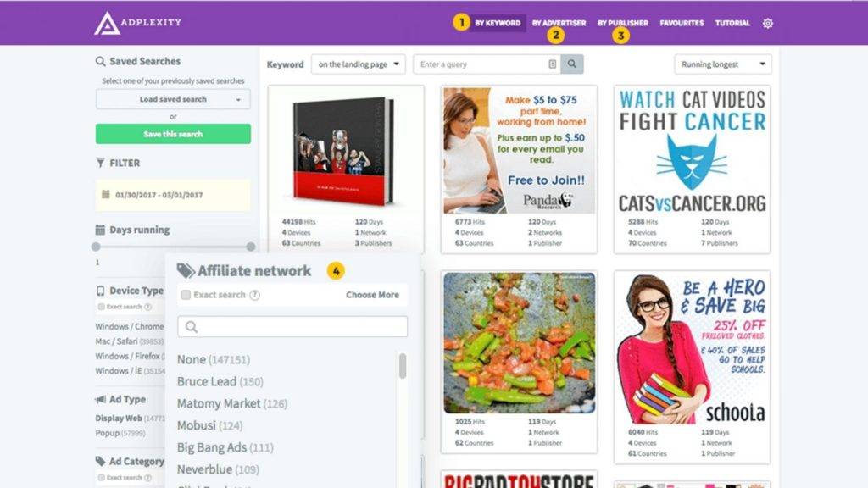This screenshot has width=868, height=488.
Task: Click the Affiliate network tags icon
Action: point(186,270)
